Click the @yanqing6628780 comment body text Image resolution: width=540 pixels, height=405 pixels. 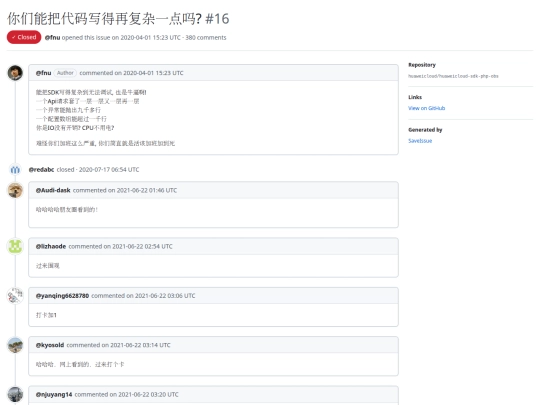46,315
